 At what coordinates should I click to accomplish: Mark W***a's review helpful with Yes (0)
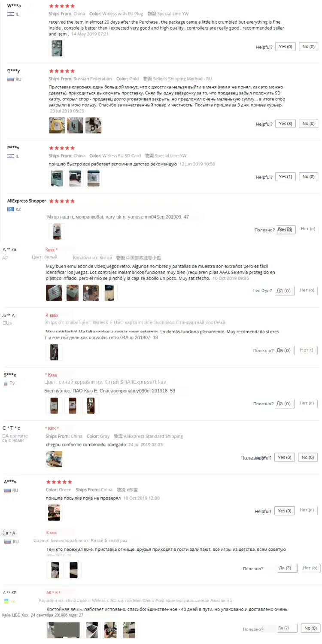click(x=286, y=46)
